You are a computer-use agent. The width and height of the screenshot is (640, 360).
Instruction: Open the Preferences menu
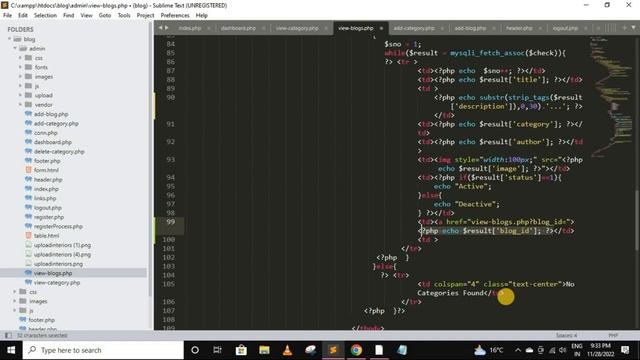(175, 16)
